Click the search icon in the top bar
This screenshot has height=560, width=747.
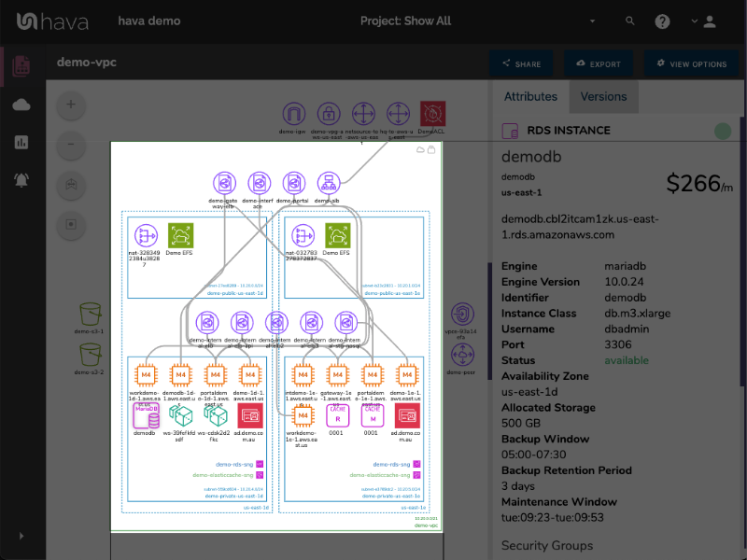coord(630,21)
